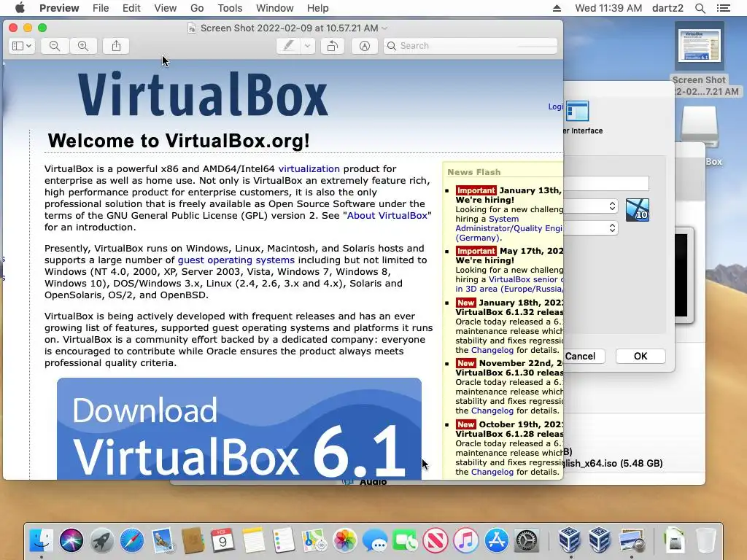The width and height of the screenshot is (747, 560).
Task: Open the upper popup stepper in the VirtualBox dialog
Action: coord(612,206)
